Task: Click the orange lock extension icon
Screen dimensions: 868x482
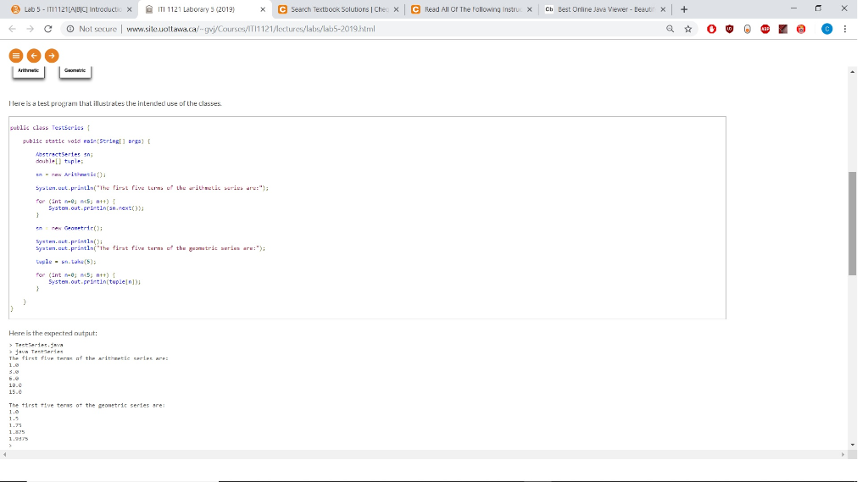Action: (748, 29)
